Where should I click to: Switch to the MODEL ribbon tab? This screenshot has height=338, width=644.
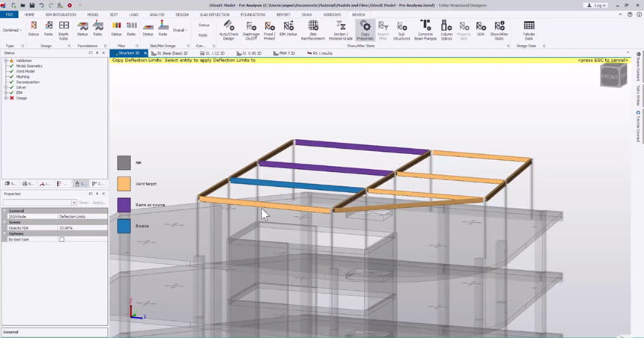pyautogui.click(x=92, y=14)
